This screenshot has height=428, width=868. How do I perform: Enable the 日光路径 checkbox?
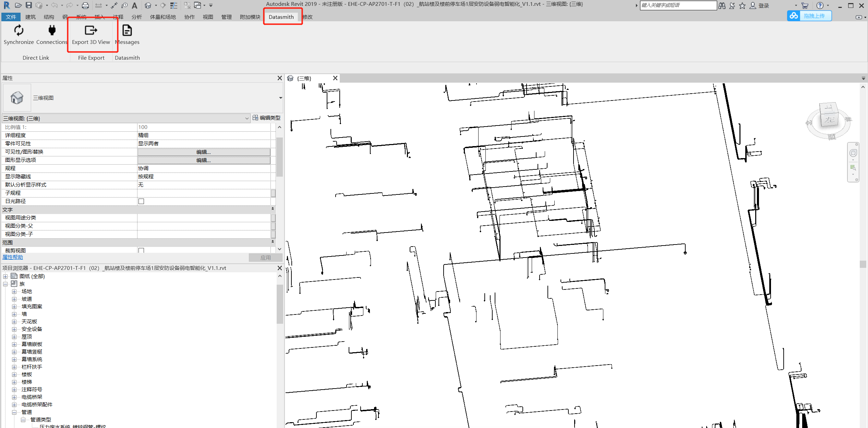141,201
